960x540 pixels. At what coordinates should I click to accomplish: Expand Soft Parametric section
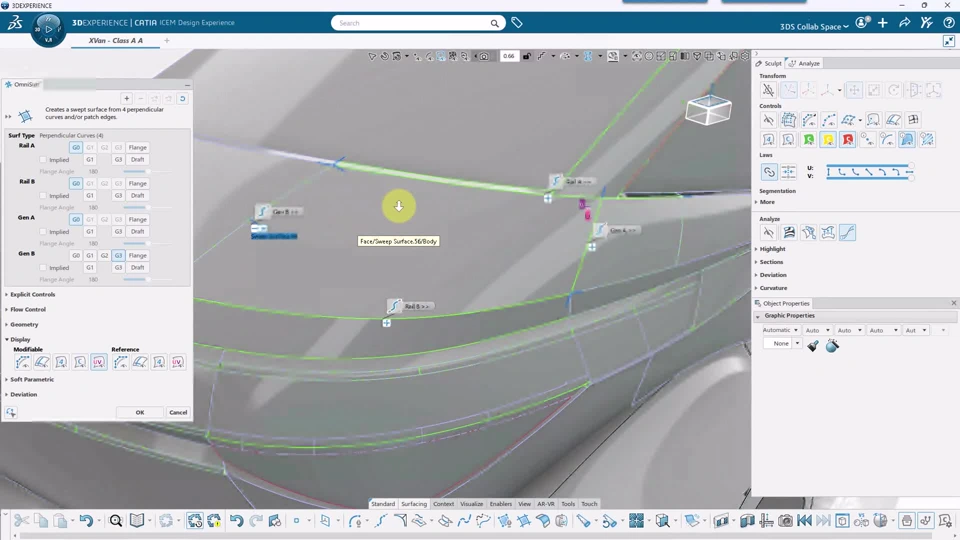tap(30, 380)
